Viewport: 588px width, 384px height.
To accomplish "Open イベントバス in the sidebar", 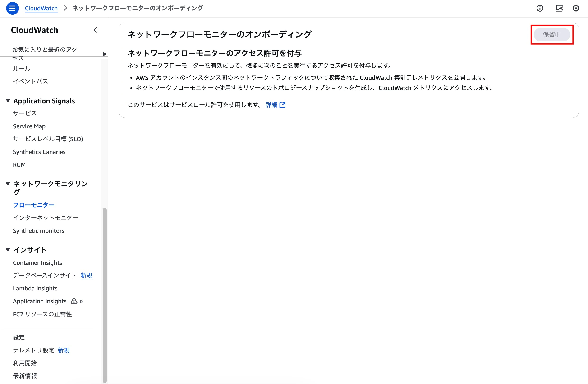I will 30,81.
